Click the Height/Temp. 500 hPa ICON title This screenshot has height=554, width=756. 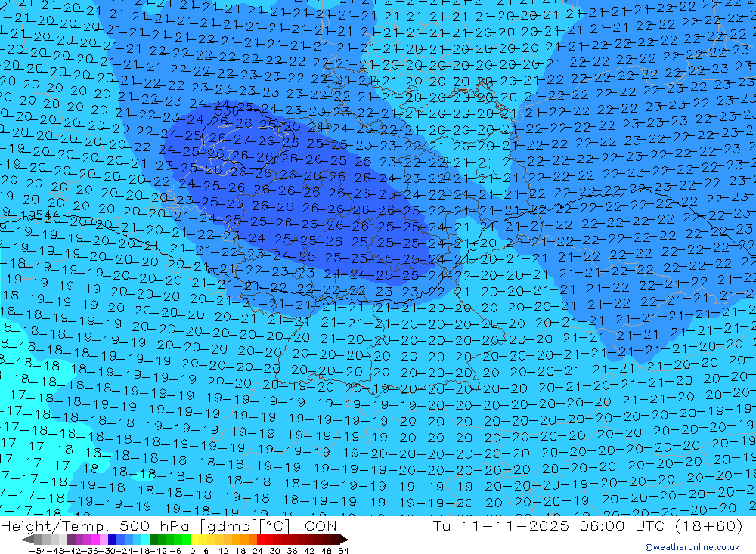(x=169, y=525)
